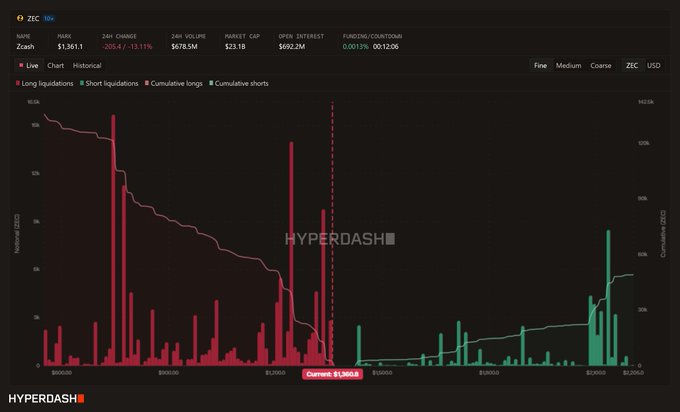
Task: Click the 10x leverage badge
Action: [49, 19]
